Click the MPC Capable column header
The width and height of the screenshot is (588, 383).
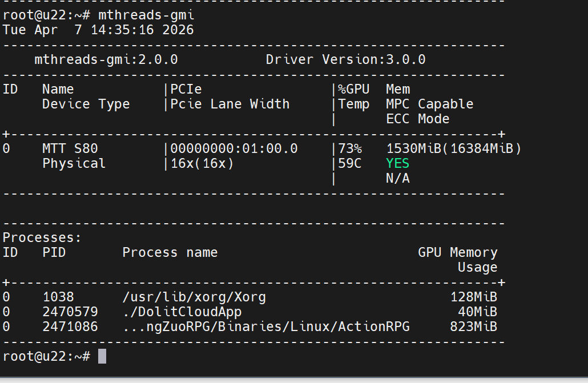click(x=429, y=104)
